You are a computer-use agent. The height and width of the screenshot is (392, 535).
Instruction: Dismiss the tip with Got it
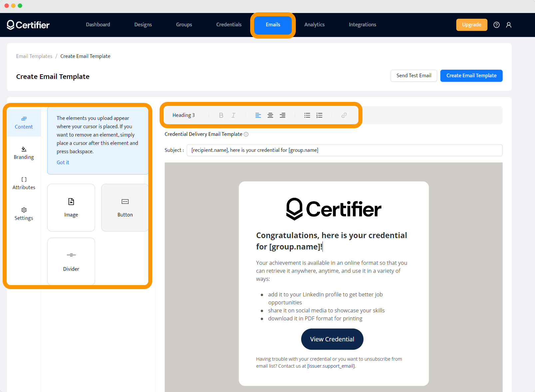tap(63, 163)
